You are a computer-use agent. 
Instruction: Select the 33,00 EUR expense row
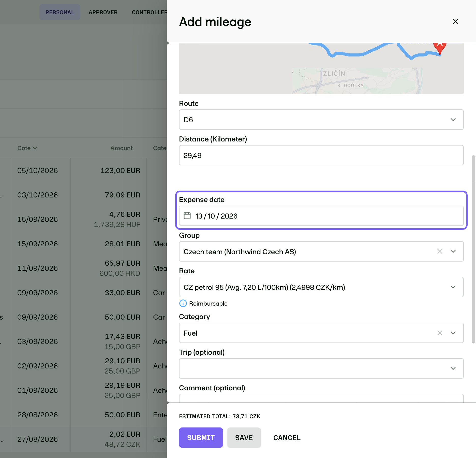click(x=83, y=293)
